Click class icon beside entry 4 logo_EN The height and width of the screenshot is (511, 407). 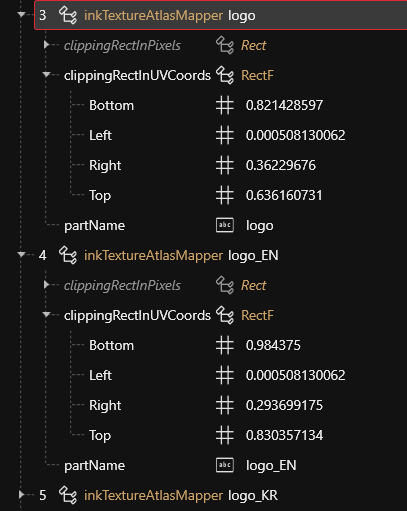(x=68, y=255)
